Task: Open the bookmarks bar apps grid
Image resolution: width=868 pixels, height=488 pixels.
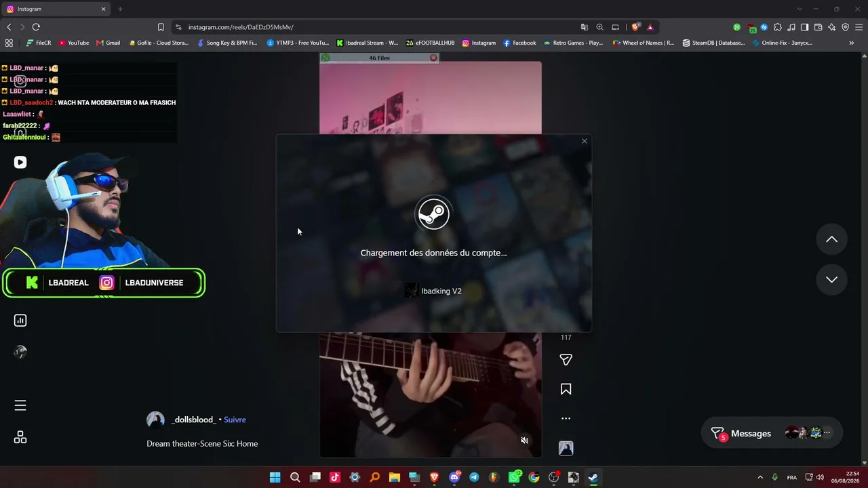Action: point(9,43)
